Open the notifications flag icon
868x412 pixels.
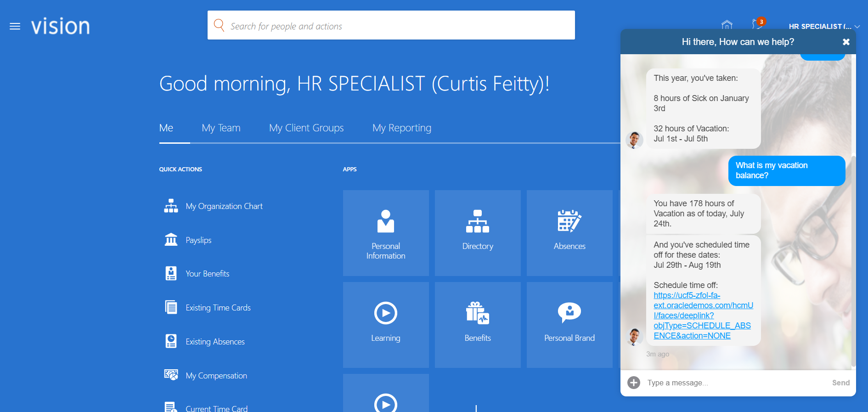[757, 24]
